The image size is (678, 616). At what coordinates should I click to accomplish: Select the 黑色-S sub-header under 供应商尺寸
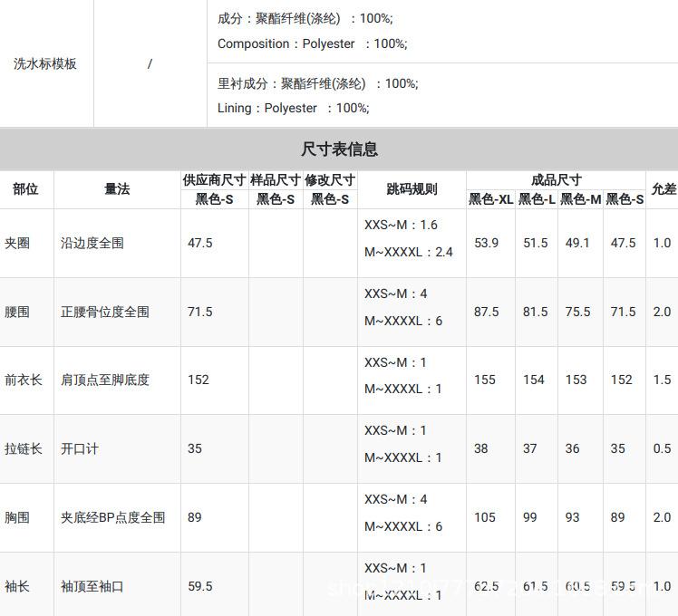tap(215, 199)
